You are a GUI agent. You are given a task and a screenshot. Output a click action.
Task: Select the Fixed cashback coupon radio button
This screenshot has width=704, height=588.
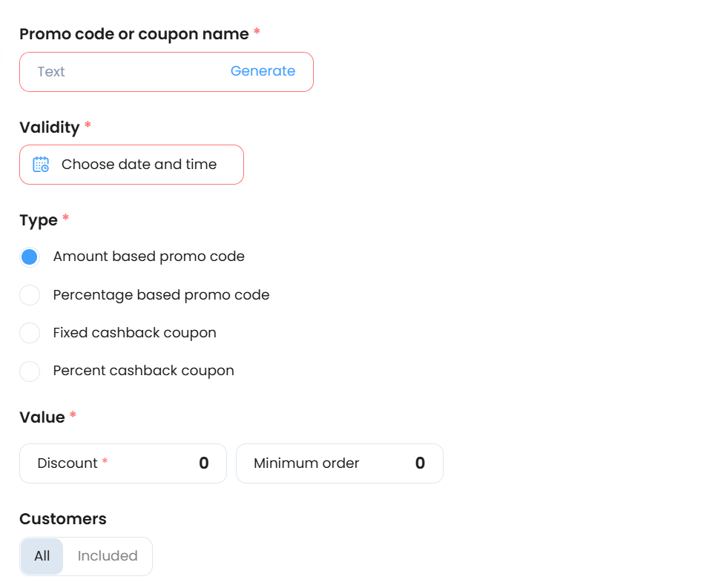[30, 333]
